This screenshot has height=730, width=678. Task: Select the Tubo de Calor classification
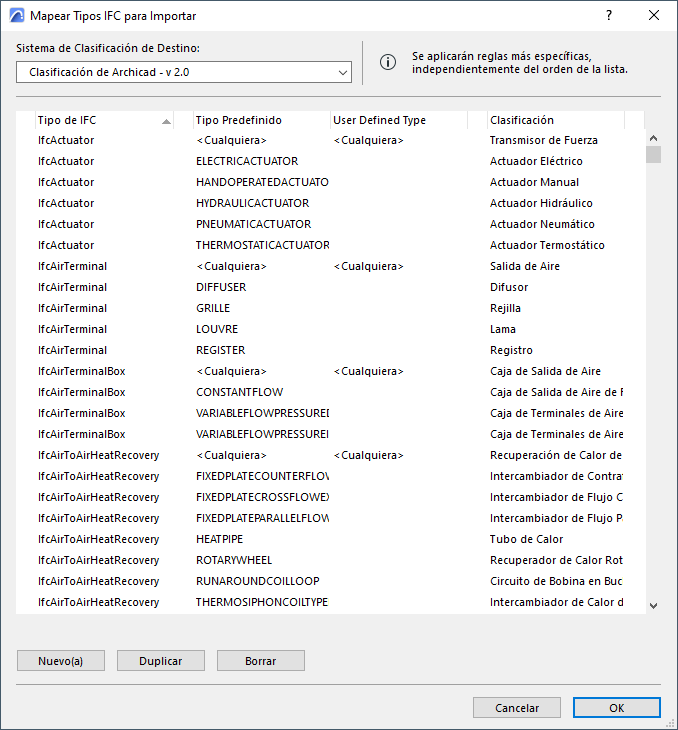[526, 539]
